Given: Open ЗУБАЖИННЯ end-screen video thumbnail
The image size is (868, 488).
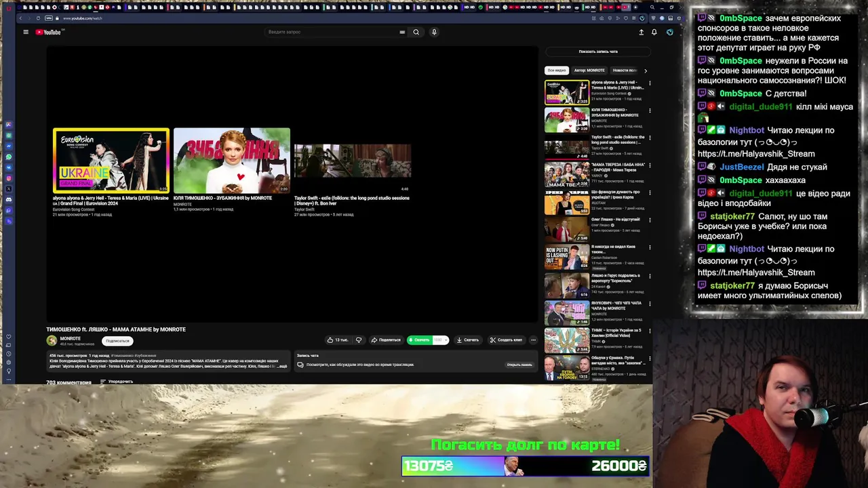Looking at the screenshot, I should click(x=232, y=161).
